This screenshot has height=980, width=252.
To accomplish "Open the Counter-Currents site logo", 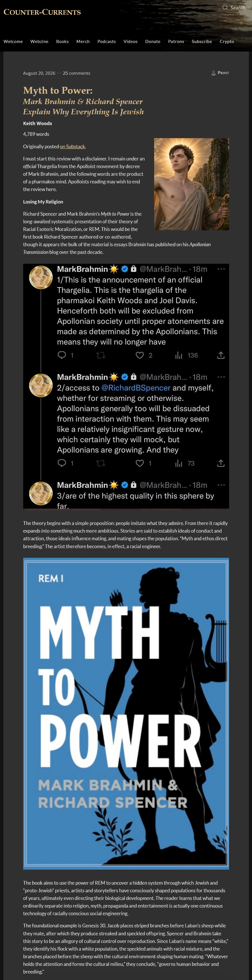I will tap(42, 12).
